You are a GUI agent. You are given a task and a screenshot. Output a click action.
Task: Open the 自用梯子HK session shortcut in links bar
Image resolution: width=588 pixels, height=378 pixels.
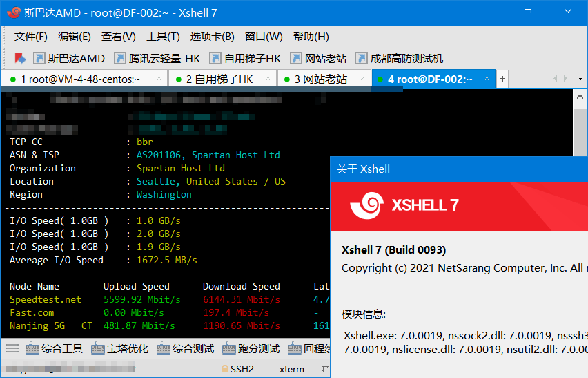pos(245,58)
